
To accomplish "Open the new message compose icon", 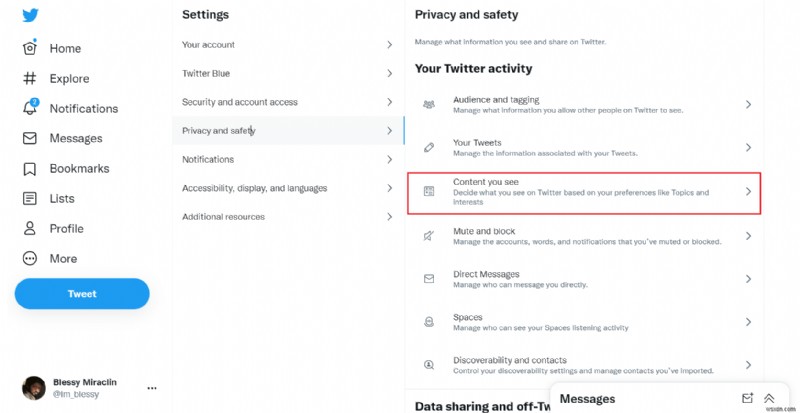I will pos(747,398).
